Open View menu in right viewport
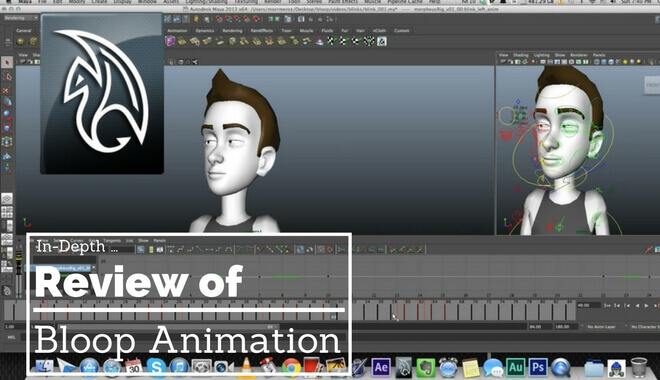This screenshot has height=380, width=660. (x=503, y=55)
